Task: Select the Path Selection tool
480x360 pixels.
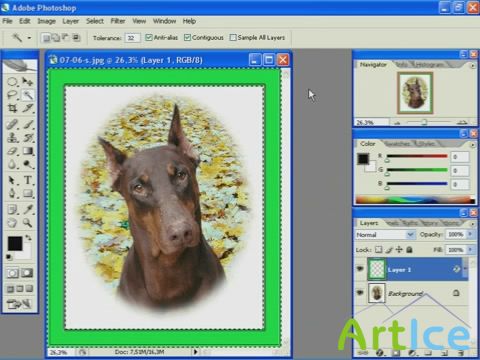Action: [12, 180]
